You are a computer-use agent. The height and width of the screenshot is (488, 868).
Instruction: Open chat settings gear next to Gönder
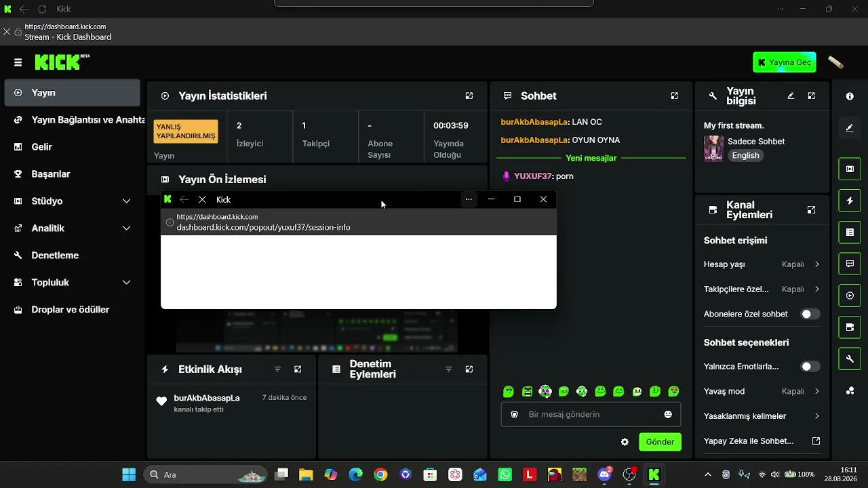pyautogui.click(x=625, y=442)
